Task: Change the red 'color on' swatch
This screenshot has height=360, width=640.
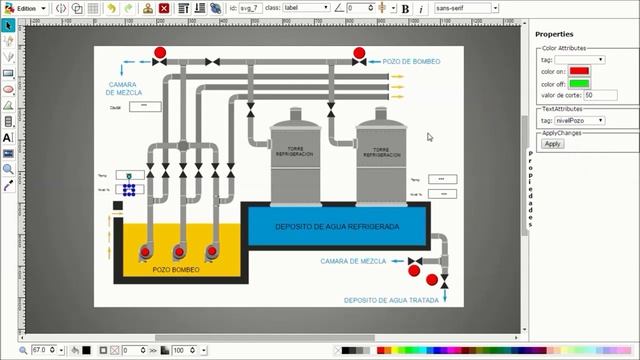Action: (x=579, y=71)
